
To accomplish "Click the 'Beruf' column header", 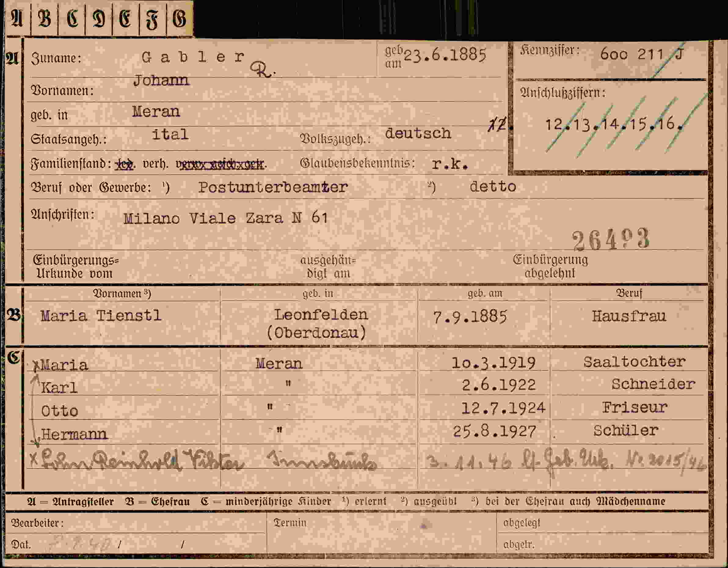I will coord(629,293).
